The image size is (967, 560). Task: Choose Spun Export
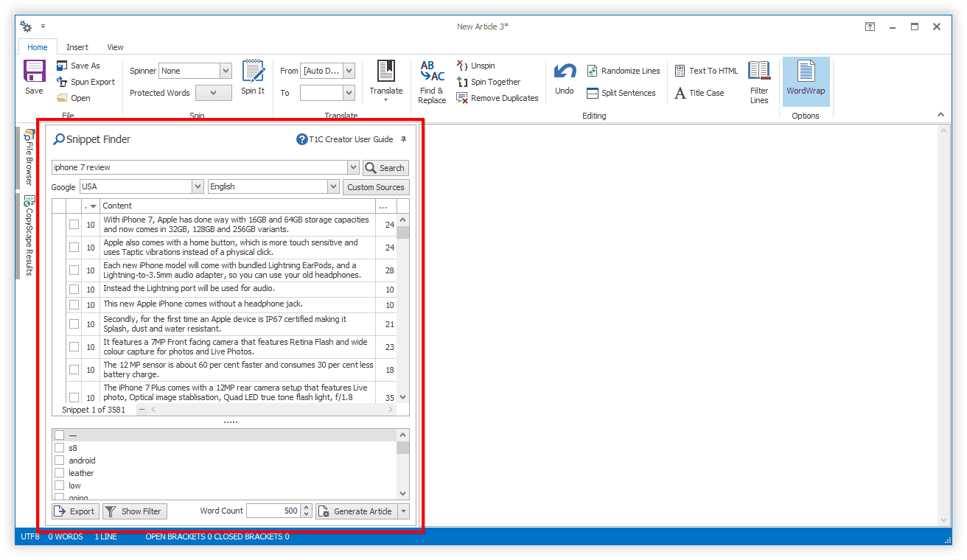[x=85, y=82]
